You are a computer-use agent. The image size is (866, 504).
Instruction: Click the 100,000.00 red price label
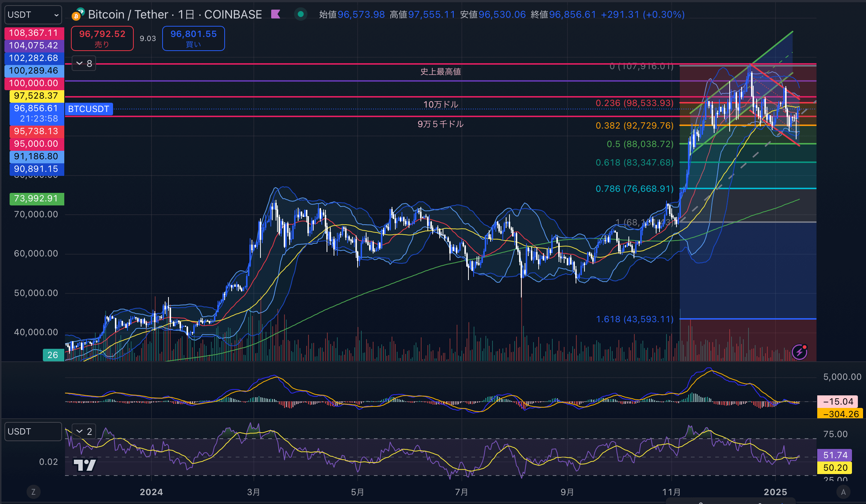(x=34, y=83)
